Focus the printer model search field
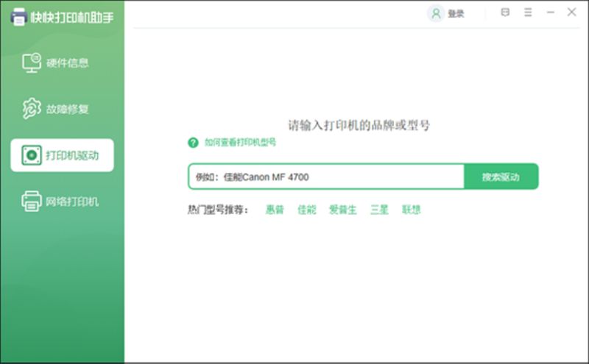Image resolution: width=589 pixels, height=364 pixels. 325,177
